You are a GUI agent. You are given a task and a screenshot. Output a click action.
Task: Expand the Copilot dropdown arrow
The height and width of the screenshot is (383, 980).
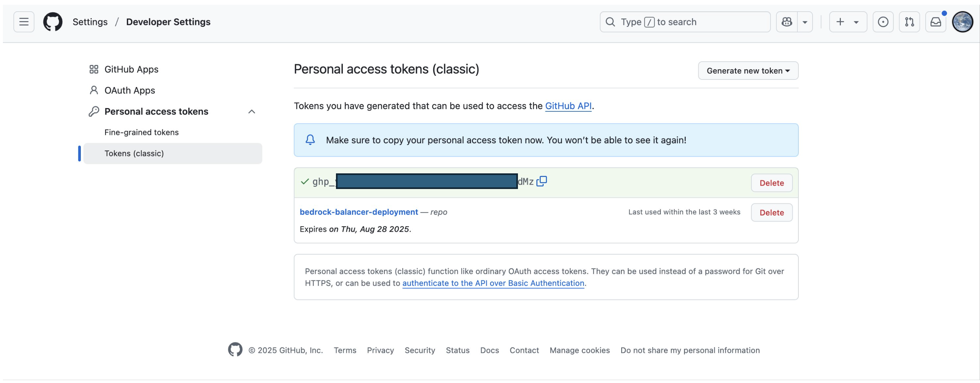[x=805, y=22]
